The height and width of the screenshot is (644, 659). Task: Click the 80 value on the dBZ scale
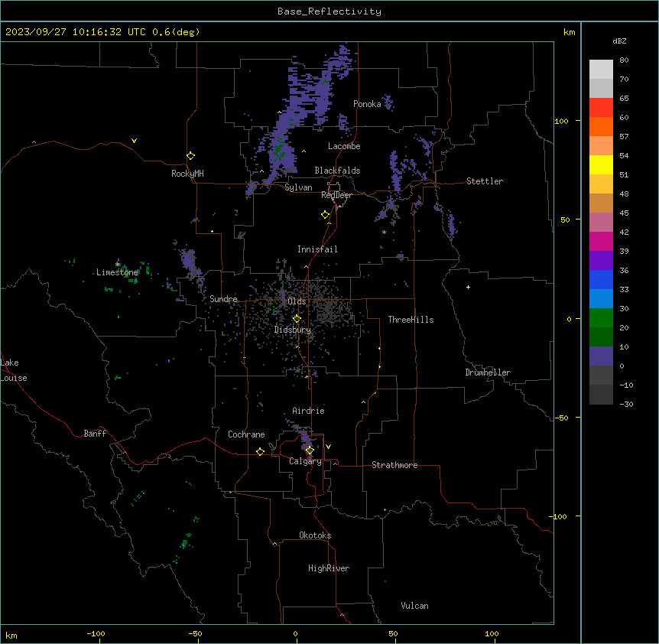pyautogui.click(x=624, y=60)
